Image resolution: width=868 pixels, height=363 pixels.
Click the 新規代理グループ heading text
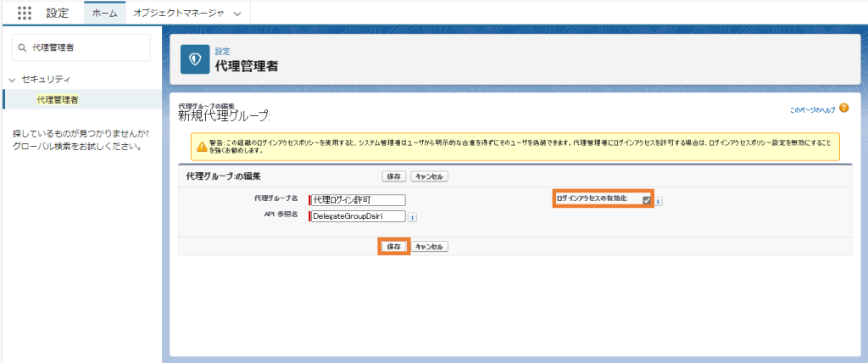[x=224, y=116]
